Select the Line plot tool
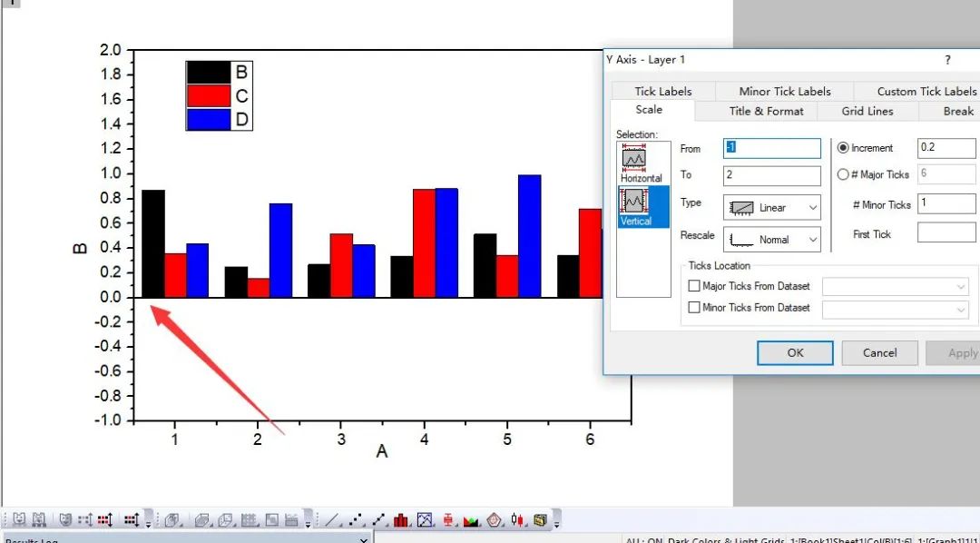 pyautogui.click(x=331, y=520)
